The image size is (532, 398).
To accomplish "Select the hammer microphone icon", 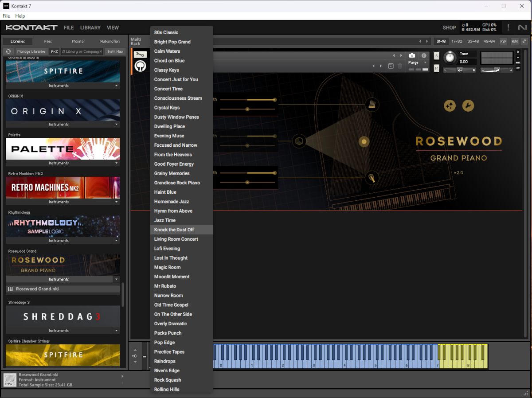I will tap(372, 178).
